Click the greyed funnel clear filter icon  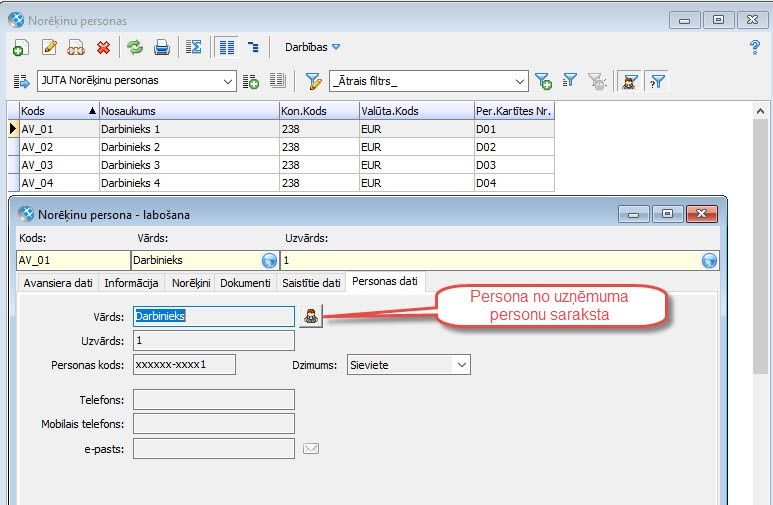coord(597,81)
